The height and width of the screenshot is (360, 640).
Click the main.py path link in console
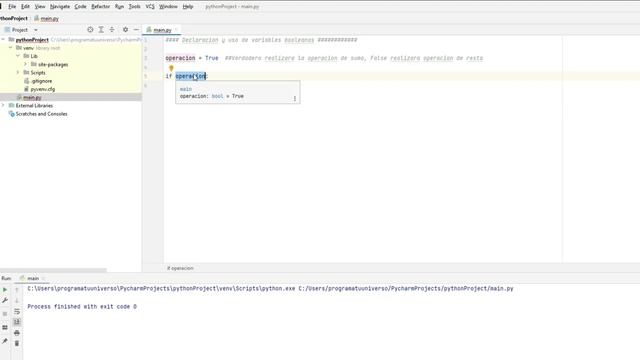[406, 289]
